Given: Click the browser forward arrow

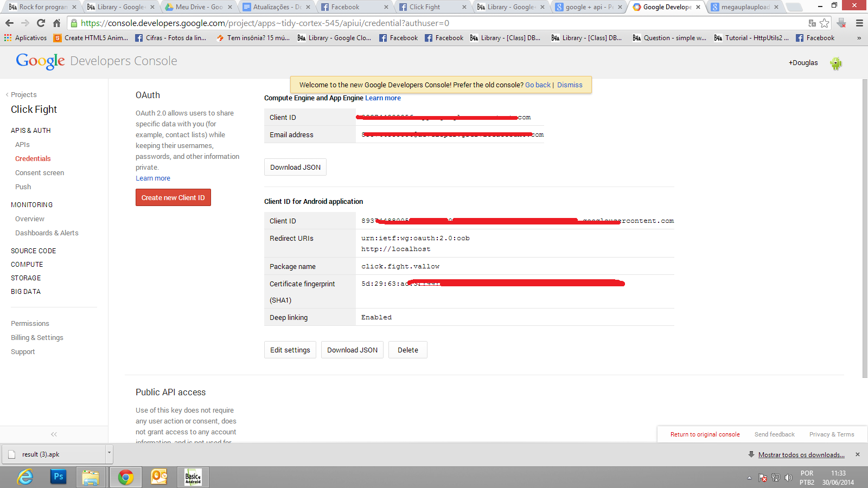Looking at the screenshot, I should click(x=25, y=23).
